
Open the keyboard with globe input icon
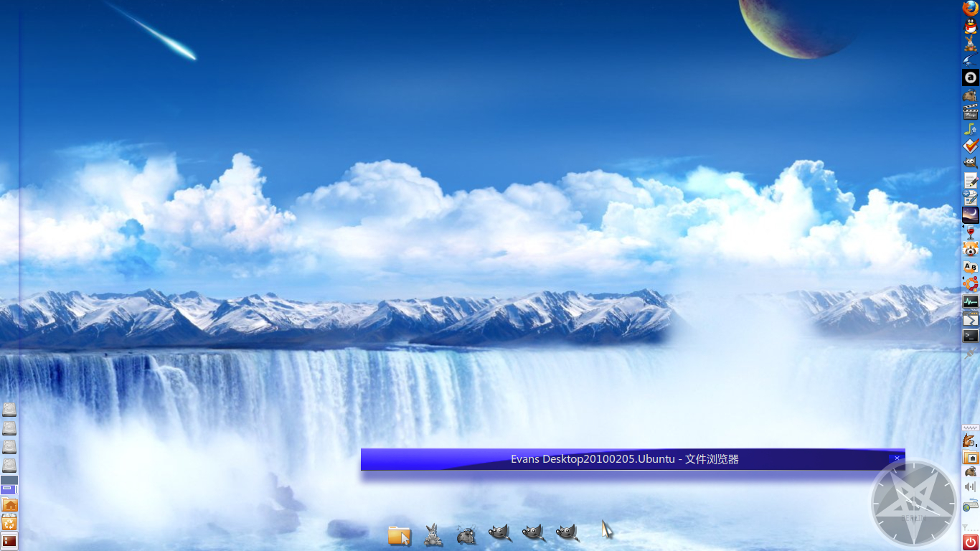(971, 504)
